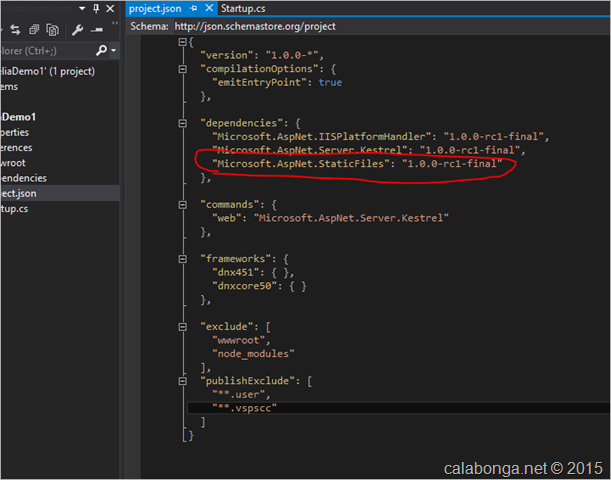Click the Schema URL field
Screen dimensions: 611x480
click(x=390, y=26)
